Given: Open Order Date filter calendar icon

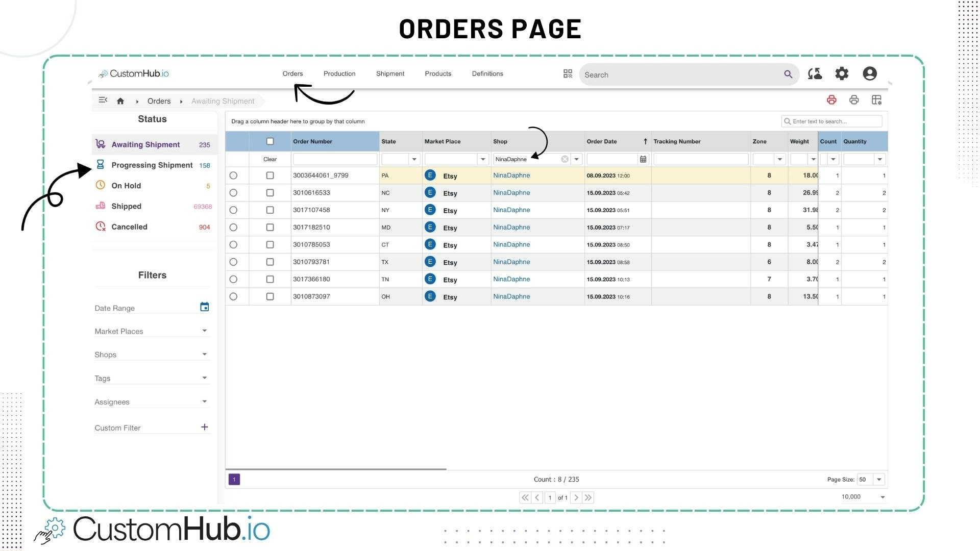Looking at the screenshot, I should [643, 159].
